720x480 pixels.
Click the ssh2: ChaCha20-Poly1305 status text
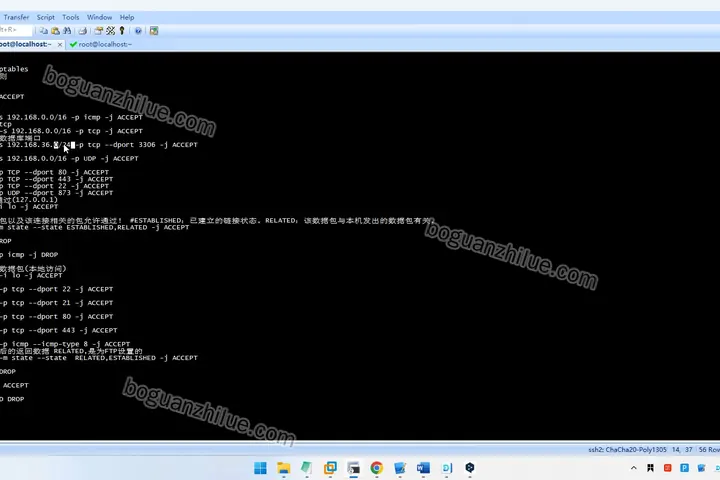click(x=627, y=450)
